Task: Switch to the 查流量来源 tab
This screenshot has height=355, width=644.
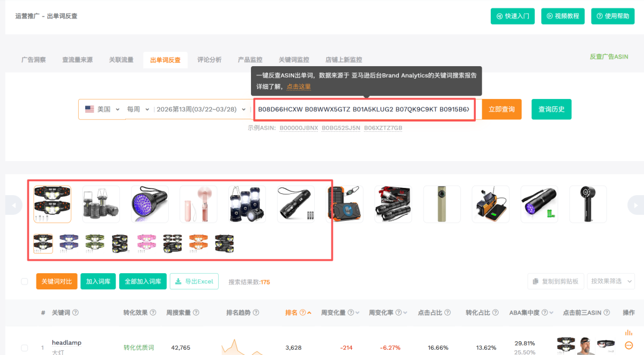Action: click(77, 60)
